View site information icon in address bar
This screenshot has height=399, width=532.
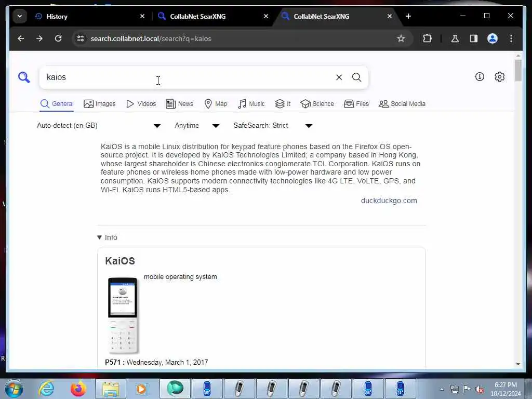81,38
